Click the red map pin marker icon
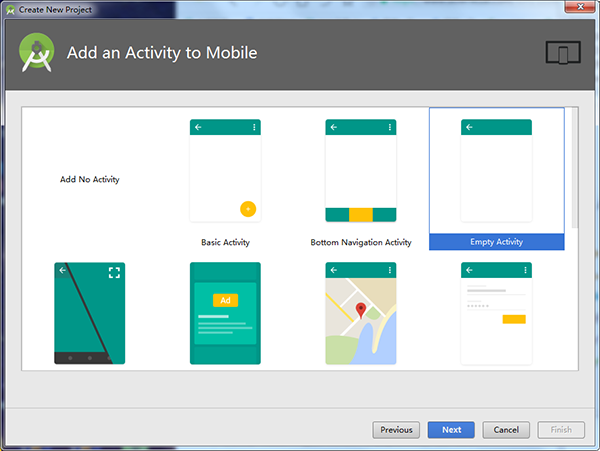The height and width of the screenshot is (451, 600). click(x=361, y=310)
